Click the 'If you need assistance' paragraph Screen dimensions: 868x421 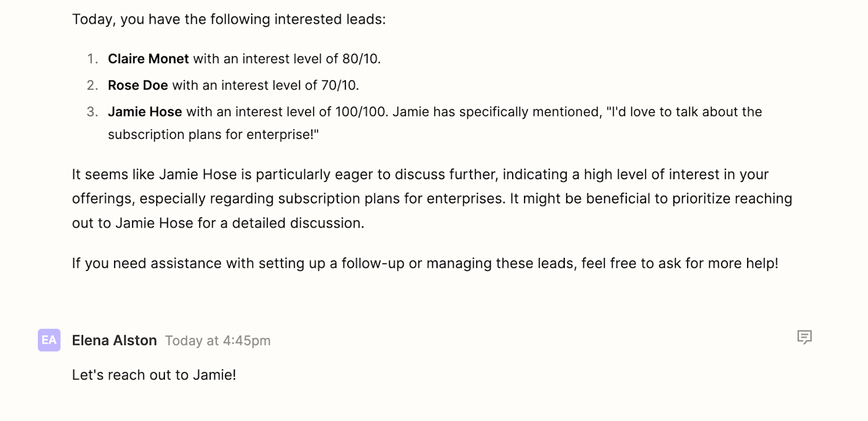click(x=425, y=263)
